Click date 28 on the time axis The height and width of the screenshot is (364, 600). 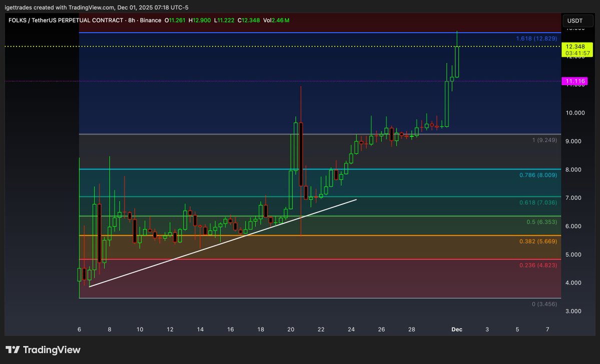(x=412, y=329)
